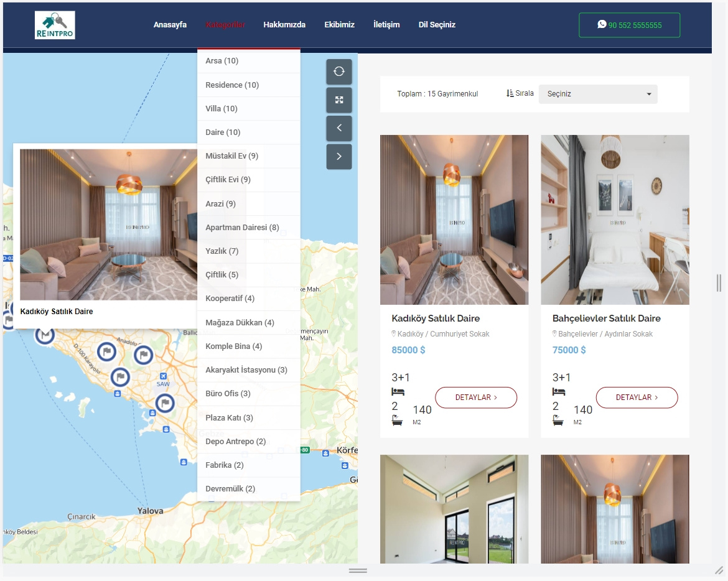728x581 pixels.
Task: Click the location pin beside Kadıköy / Cumhuriyet Sokak
Action: pyautogui.click(x=394, y=333)
